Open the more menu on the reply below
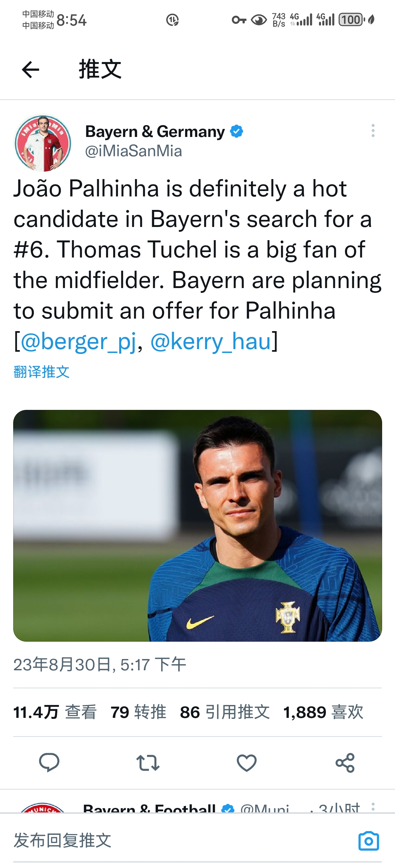 (x=373, y=807)
